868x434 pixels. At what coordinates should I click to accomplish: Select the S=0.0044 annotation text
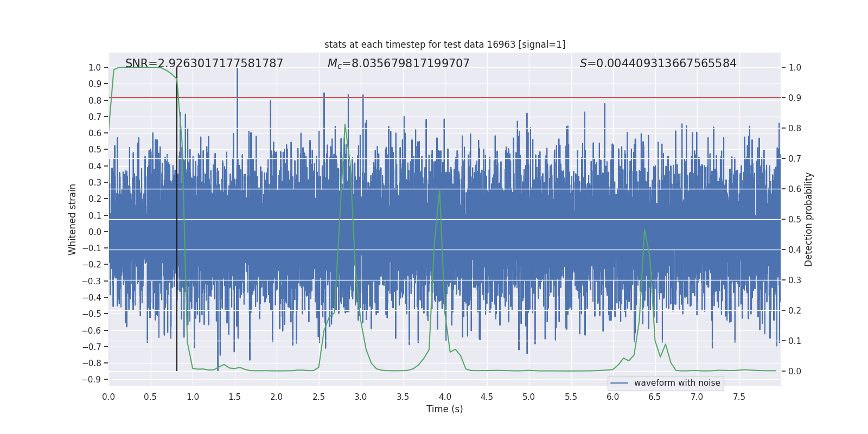click(x=658, y=63)
